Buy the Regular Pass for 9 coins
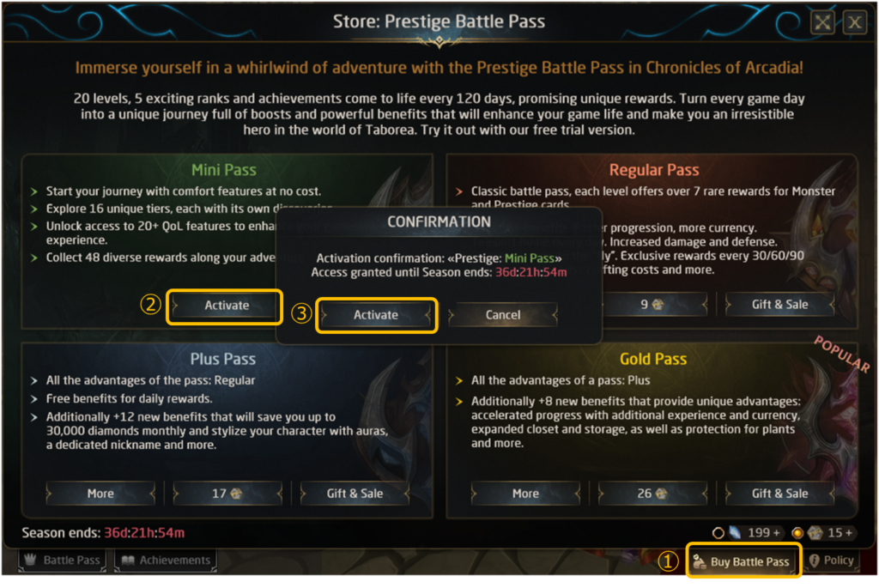This screenshot has height=588, width=879. (x=652, y=304)
